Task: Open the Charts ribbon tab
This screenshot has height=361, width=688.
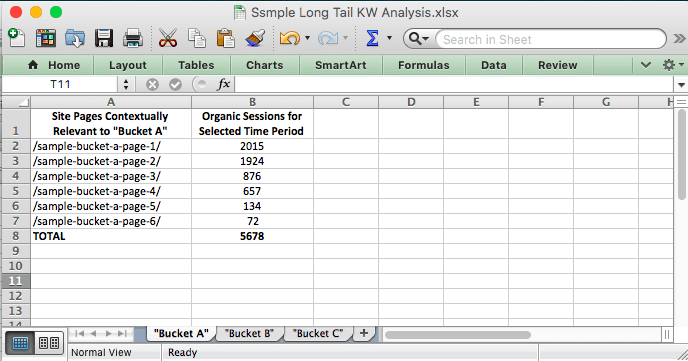Action: [x=265, y=65]
